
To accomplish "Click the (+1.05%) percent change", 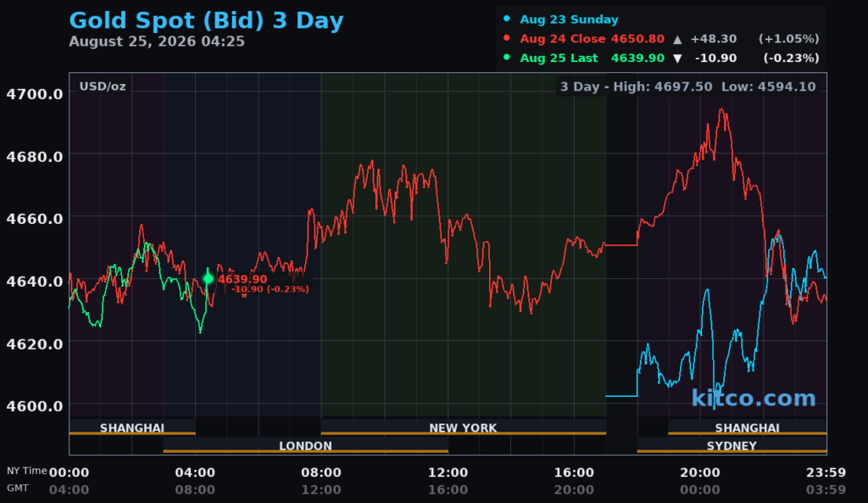I will [x=788, y=39].
